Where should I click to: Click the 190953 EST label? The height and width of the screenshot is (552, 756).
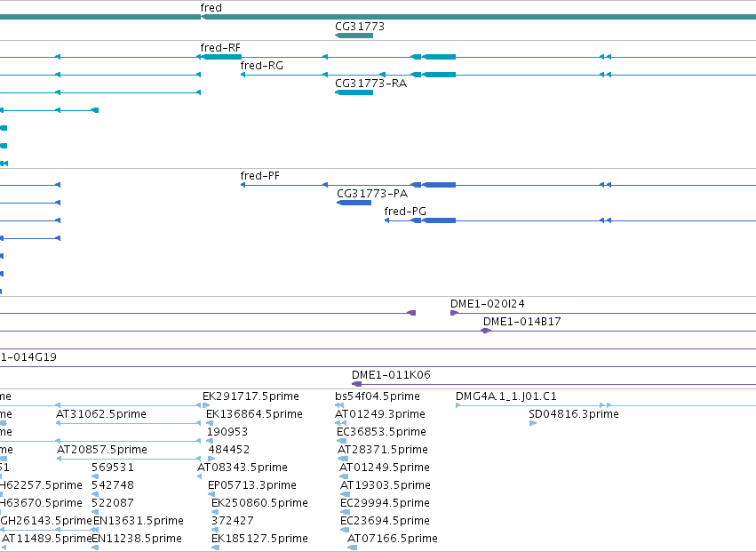coord(227,432)
